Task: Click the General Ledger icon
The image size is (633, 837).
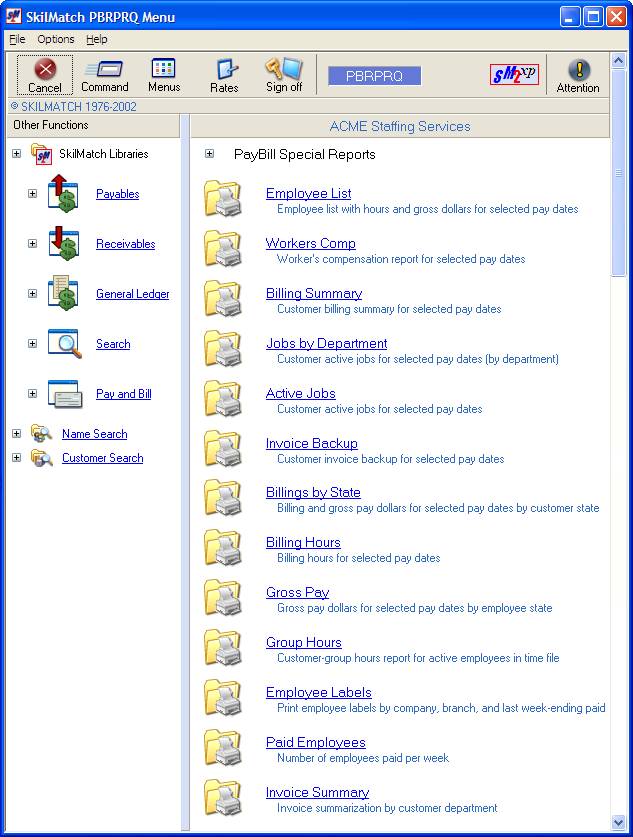Action: coord(63,293)
